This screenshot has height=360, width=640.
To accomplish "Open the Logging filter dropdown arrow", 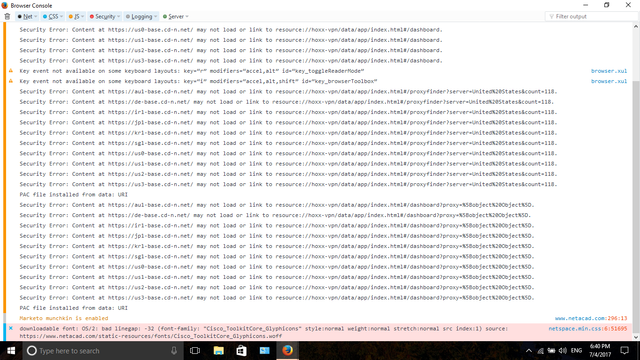I will 156,16.
